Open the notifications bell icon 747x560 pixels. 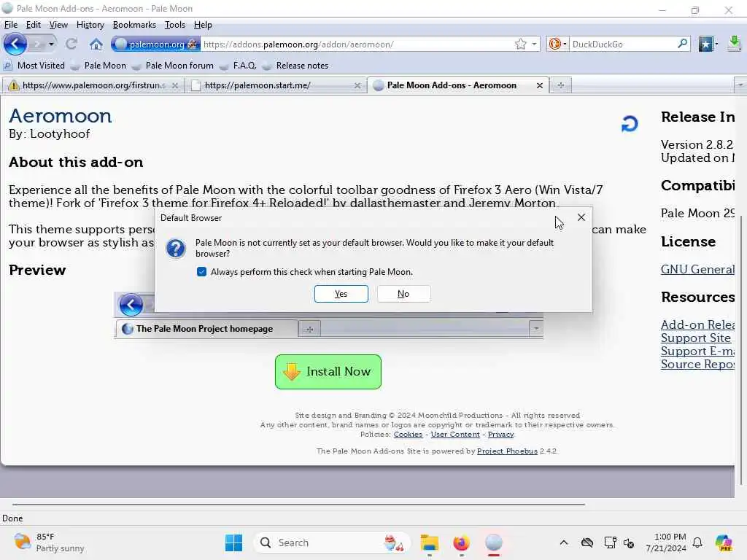tap(697, 542)
